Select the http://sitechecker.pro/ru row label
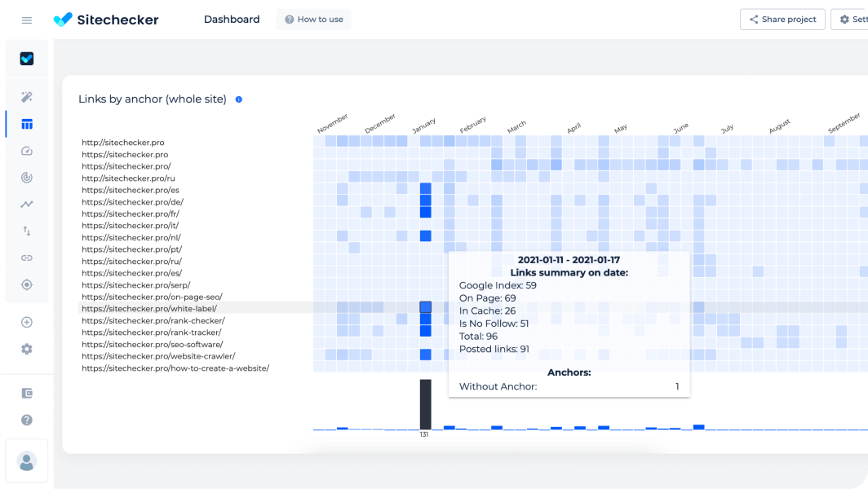The image size is (868, 489). click(x=128, y=178)
